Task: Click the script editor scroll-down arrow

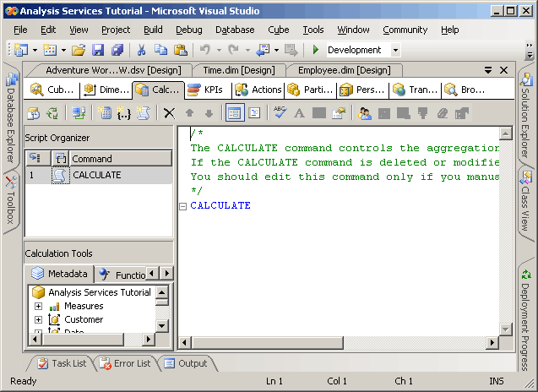Action: coord(505,329)
